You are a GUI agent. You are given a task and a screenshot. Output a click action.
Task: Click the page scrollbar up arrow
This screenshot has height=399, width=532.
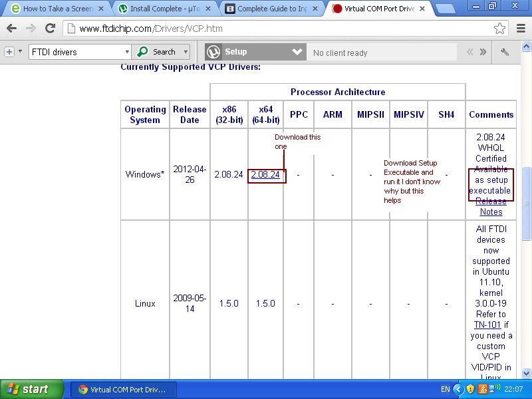pyautogui.click(x=526, y=46)
